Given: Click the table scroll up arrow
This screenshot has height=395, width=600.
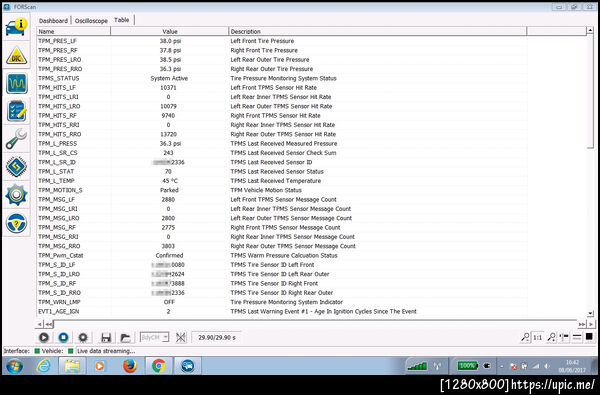Looking at the screenshot, I should 590,30.
